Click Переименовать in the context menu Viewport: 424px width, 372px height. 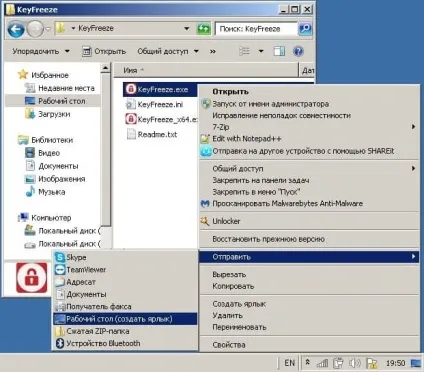309,327
